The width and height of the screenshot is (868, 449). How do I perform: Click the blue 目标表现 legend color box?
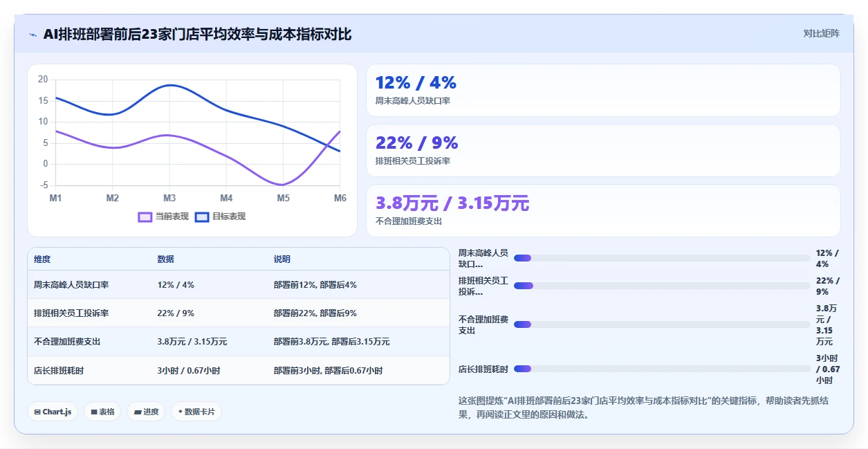(202, 217)
